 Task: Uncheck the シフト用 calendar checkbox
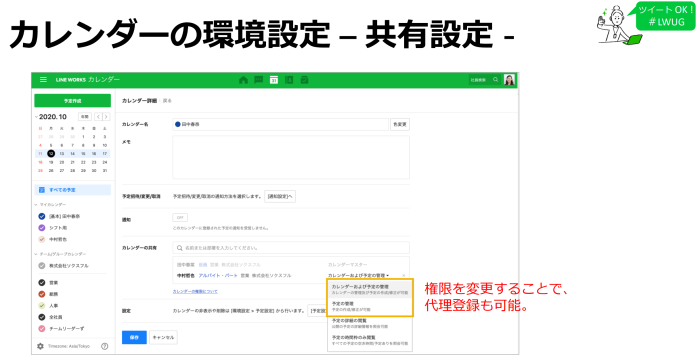[x=42, y=228]
